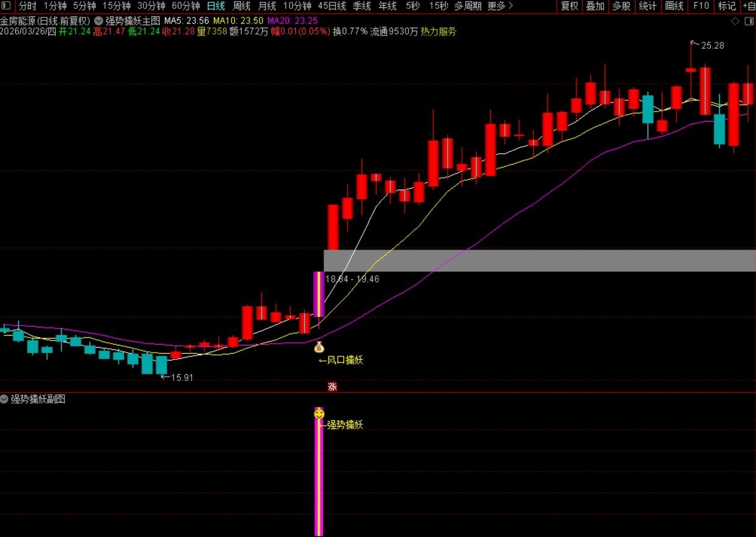Image resolution: width=756 pixels, height=537 pixels.
Task: Click the +自 add to watchlist button
Action: (x=749, y=6)
